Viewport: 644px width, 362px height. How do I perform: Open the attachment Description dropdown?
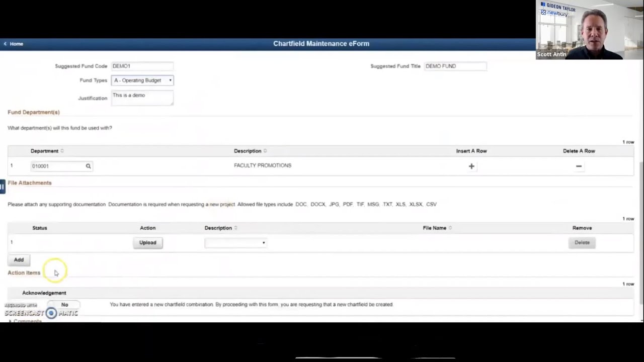coord(235,243)
